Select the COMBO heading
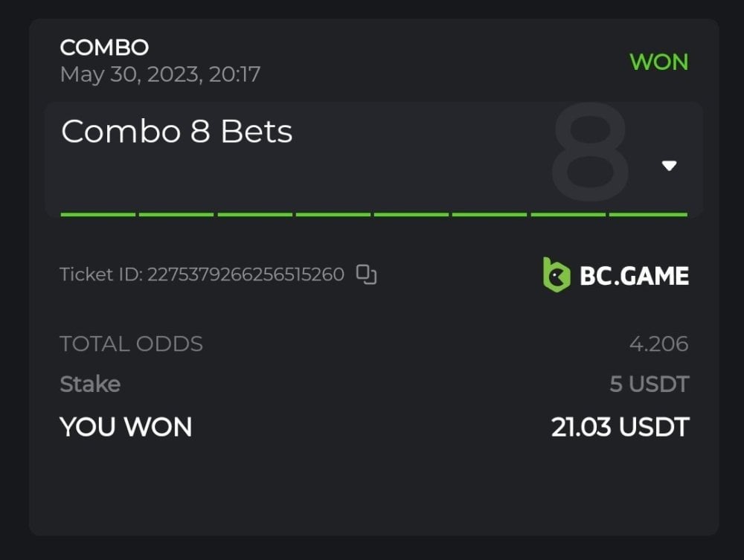This screenshot has width=744, height=560. pyautogui.click(x=104, y=48)
